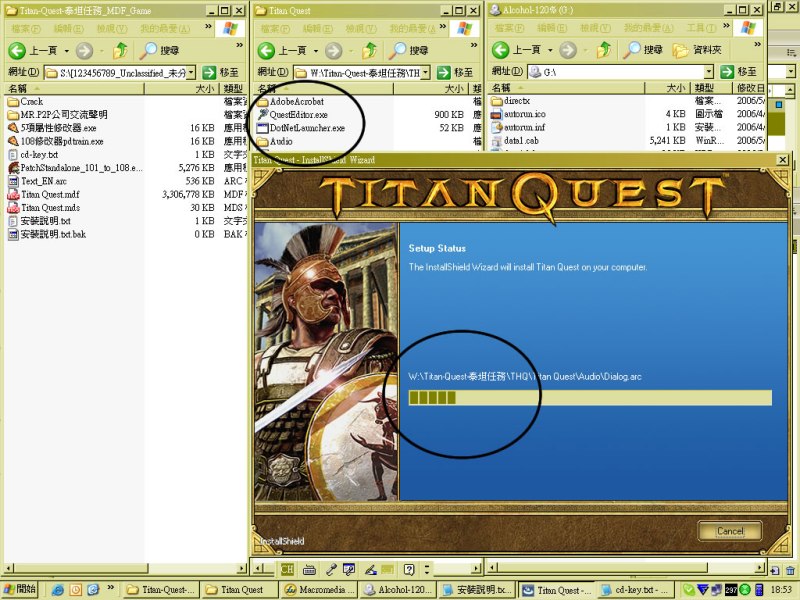Image resolution: width=800 pixels, height=600 pixels.
Task: Open 檔案(F) menu in Alcohol-120% window
Action: tap(509, 28)
